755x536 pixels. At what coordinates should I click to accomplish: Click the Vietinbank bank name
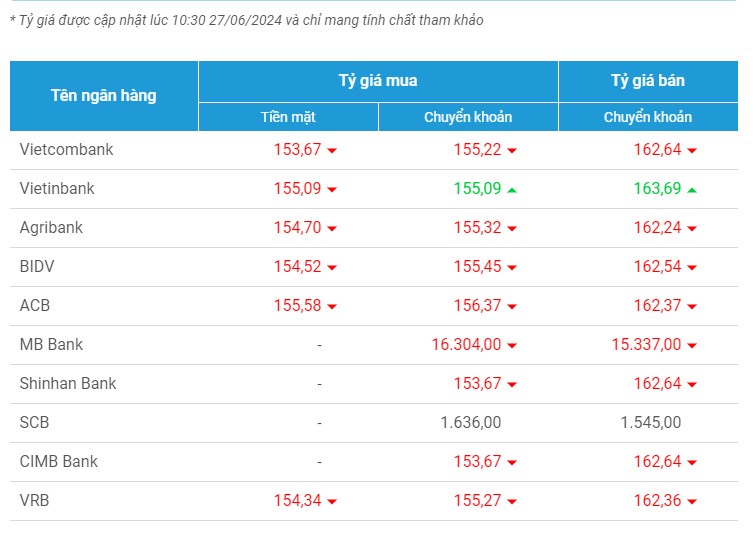tap(57, 189)
